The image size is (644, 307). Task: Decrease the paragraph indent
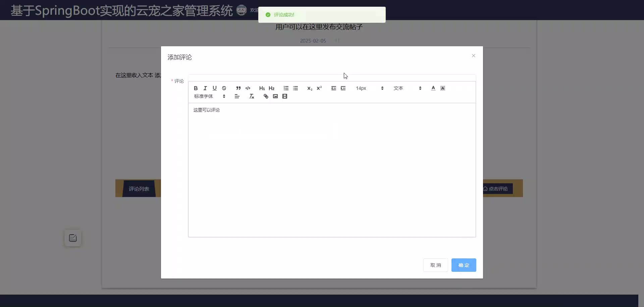(334, 88)
